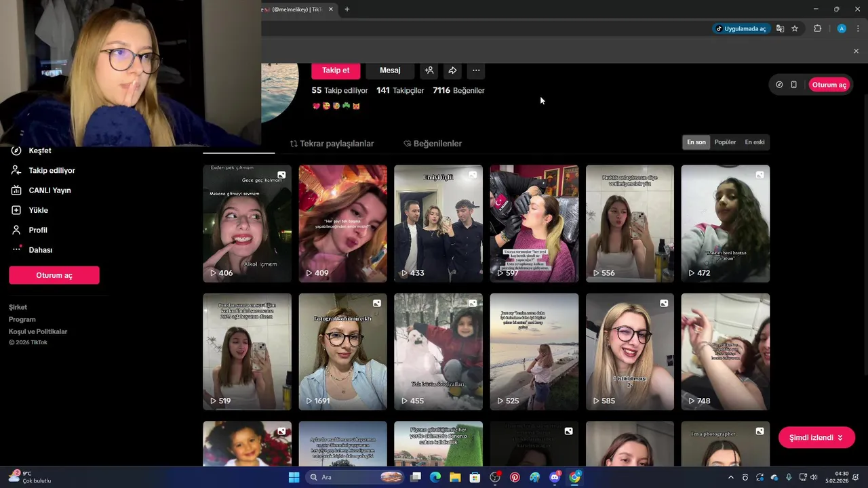Click the add-friend icon beside Mesaj
Screen dimensions: 868x488
tap(429, 70)
